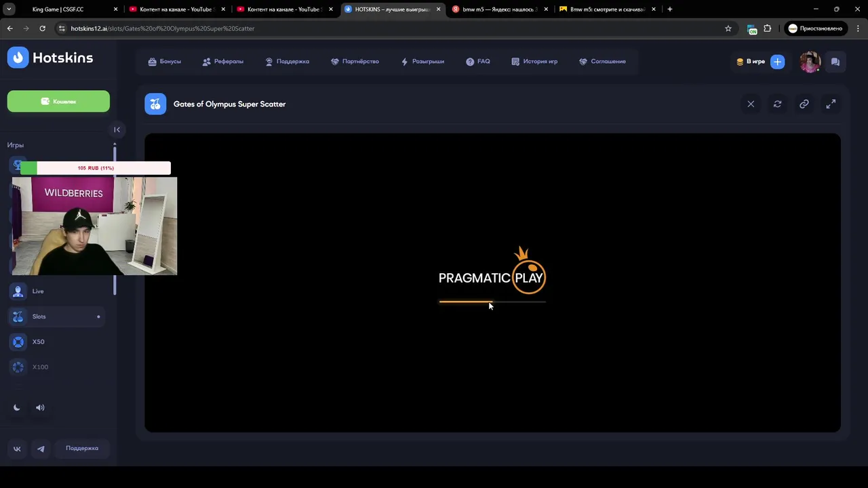868x488 pixels.
Task: Open a new browser tab
Action: [x=669, y=9]
